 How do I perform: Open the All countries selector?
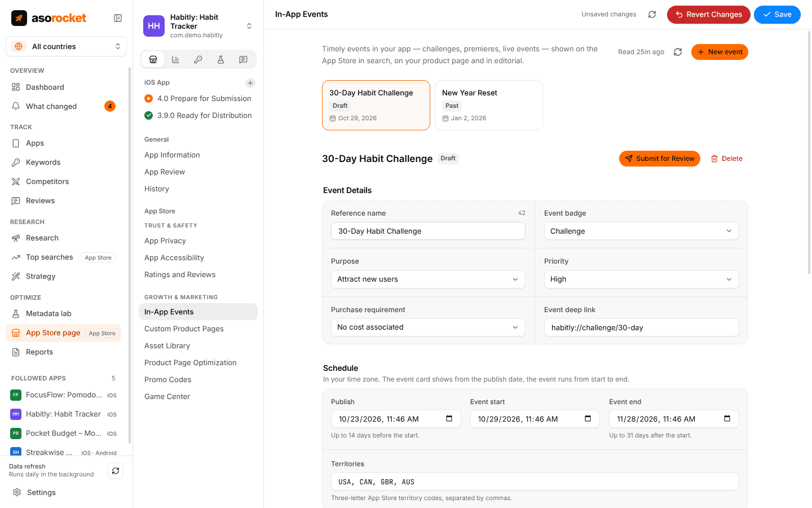pyautogui.click(x=66, y=46)
